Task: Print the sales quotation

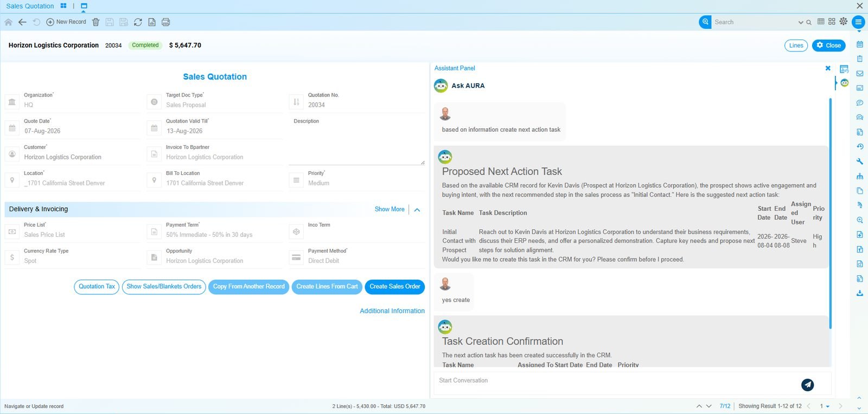Action: coord(166,22)
